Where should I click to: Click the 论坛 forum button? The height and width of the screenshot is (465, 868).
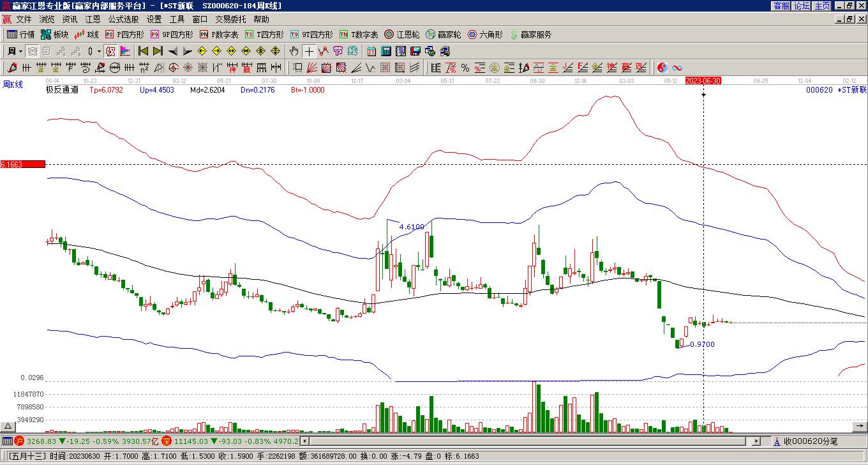[802, 6]
